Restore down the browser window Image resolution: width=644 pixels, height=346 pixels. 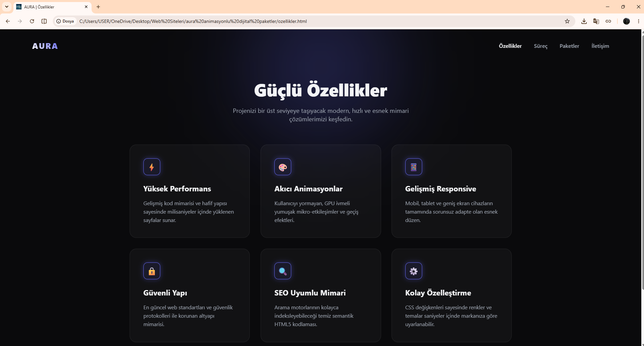point(623,7)
